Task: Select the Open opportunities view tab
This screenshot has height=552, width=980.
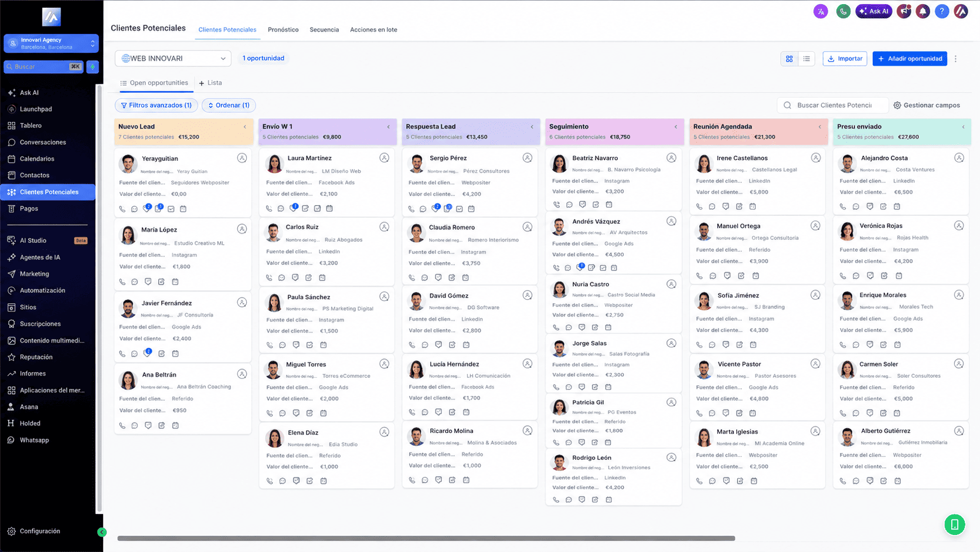Action: 155,83
